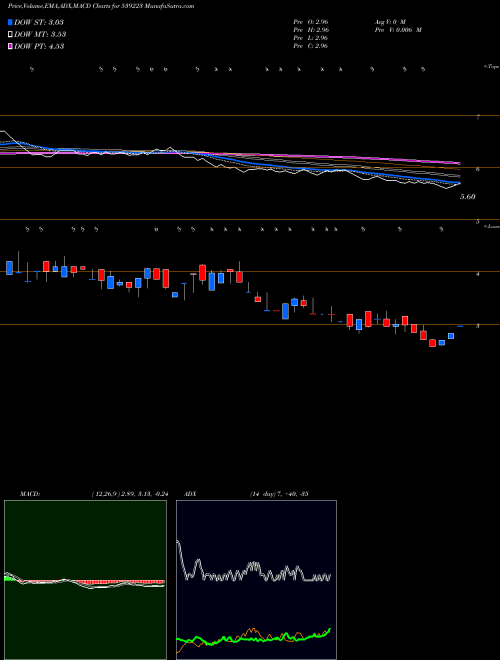500x660 pixels.
Task: Click the ADX panel title label
Action: click(190, 494)
